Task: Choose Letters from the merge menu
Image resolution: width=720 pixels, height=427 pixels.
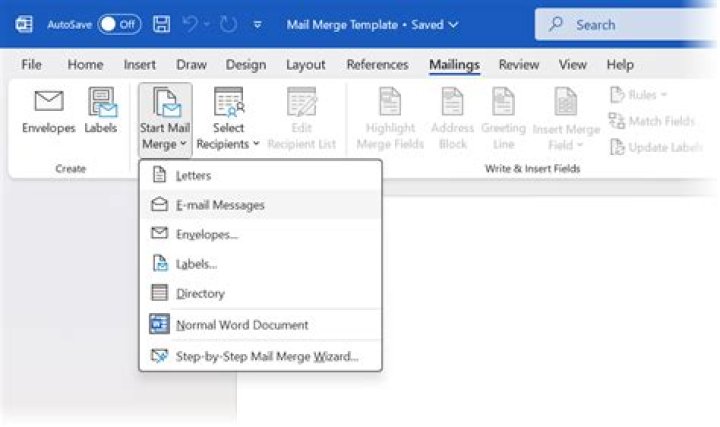Action: 260,175
